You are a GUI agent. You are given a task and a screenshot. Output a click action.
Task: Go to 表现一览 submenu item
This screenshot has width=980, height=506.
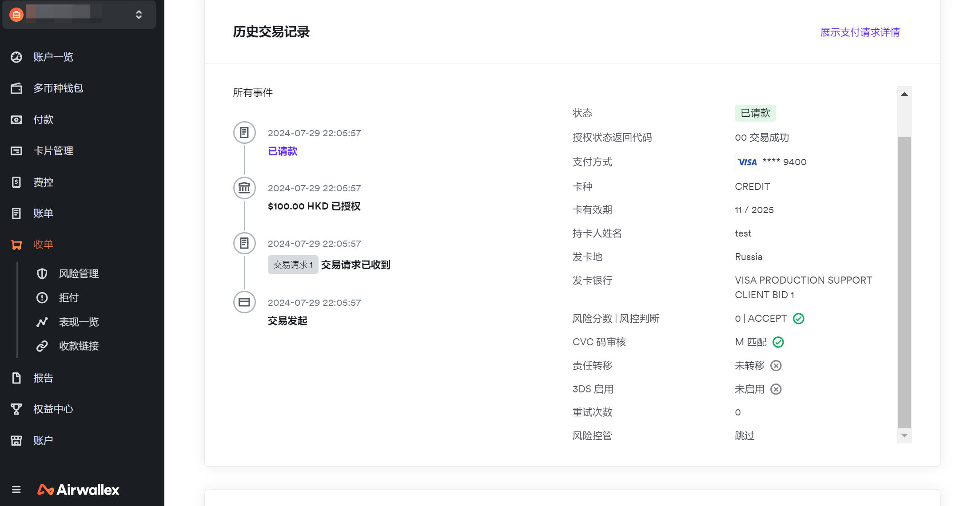[x=79, y=322]
